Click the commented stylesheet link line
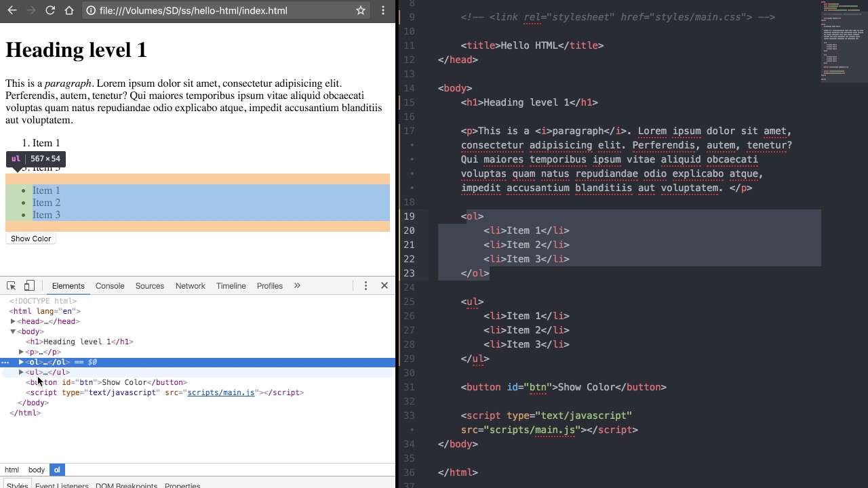868x488 pixels. [618, 17]
